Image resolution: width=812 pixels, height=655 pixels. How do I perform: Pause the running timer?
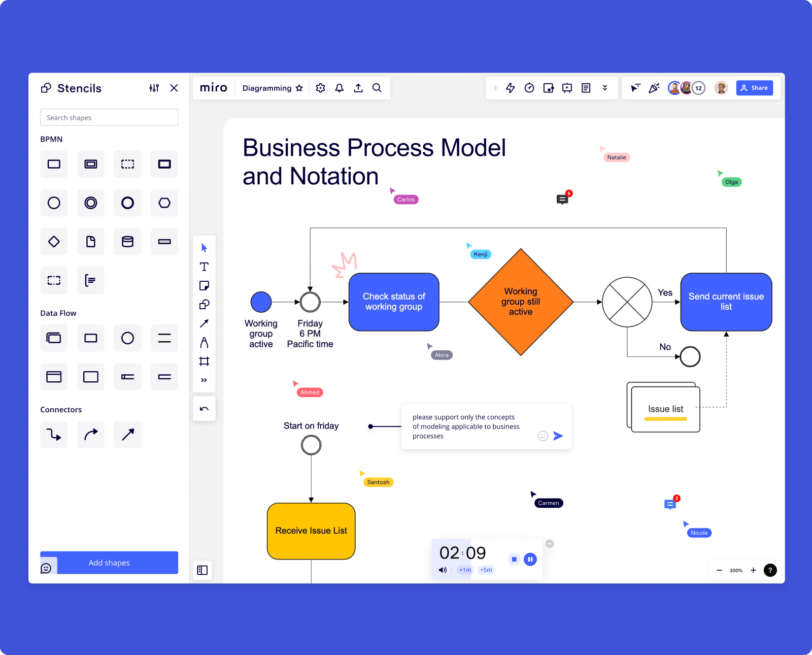coord(530,559)
